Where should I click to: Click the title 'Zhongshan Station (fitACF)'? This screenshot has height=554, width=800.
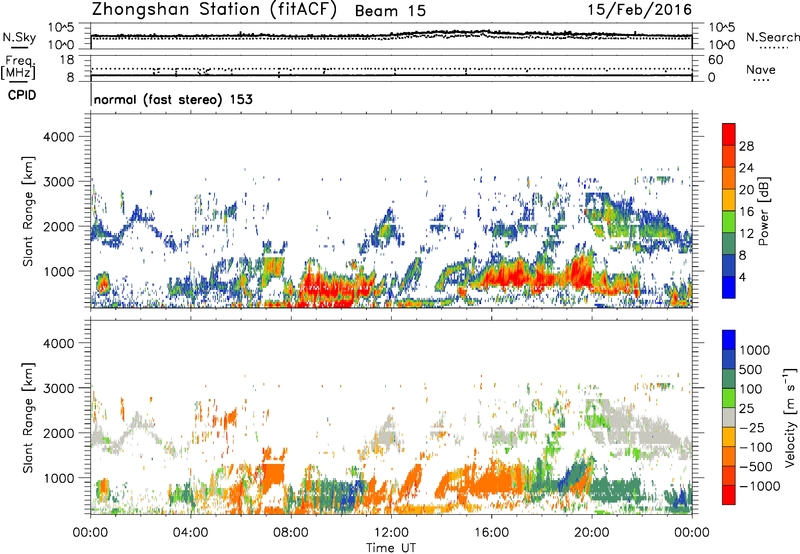[x=214, y=9]
